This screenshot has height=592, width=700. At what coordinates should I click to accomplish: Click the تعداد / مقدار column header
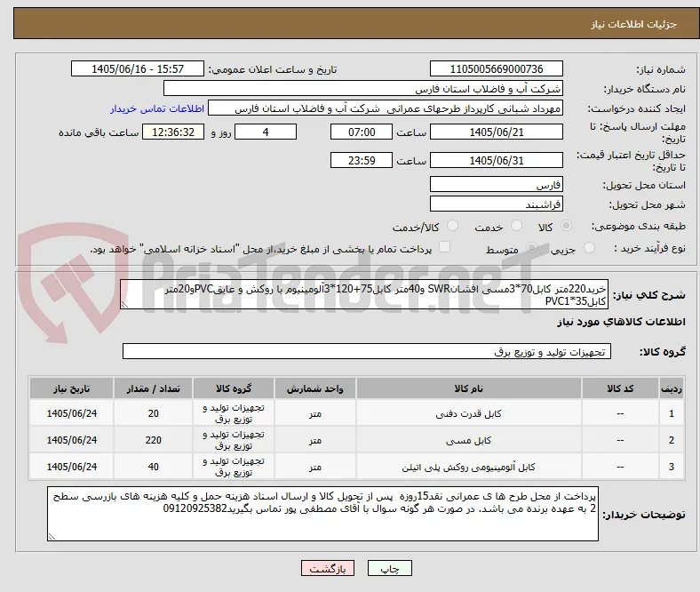[x=153, y=388]
